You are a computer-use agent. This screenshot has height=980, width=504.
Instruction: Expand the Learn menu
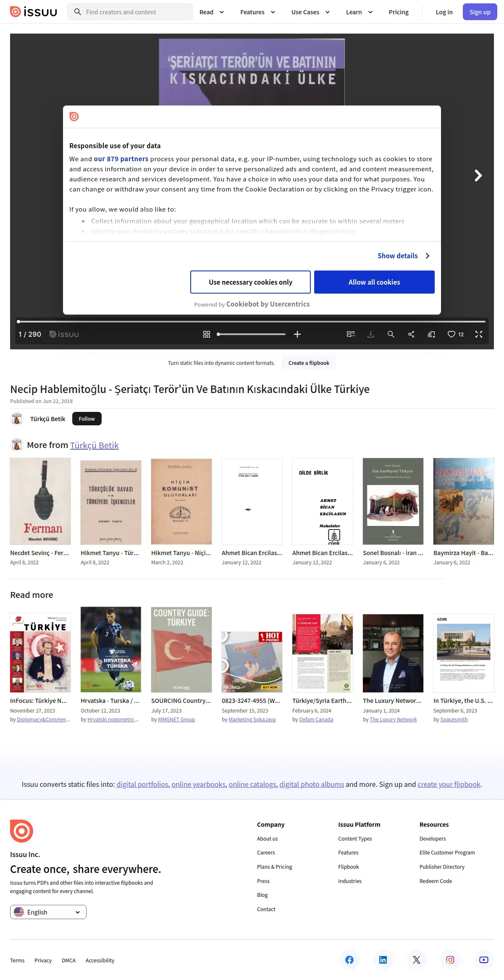pyautogui.click(x=360, y=12)
